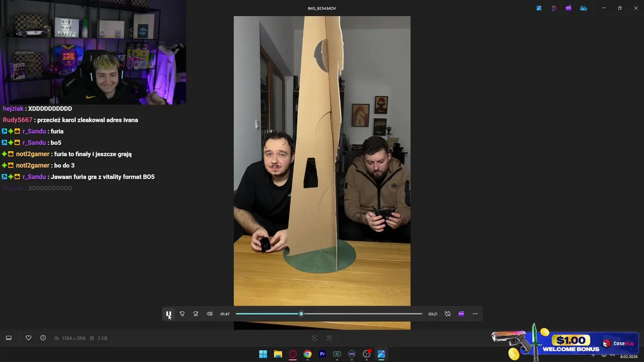Click the CaseHug welcome bonus banner
Image resolution: width=644 pixels, height=362 pixels.
pyautogui.click(x=566, y=343)
